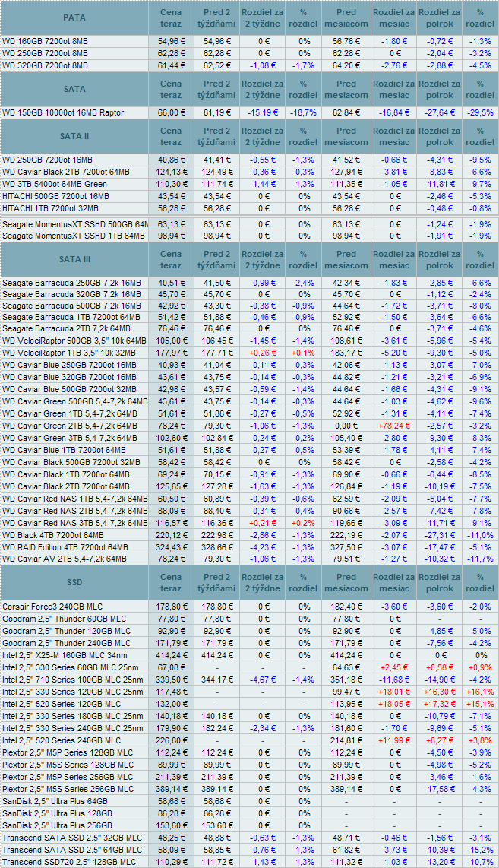Select -4,67 € in Intel 710 Series row
The image size is (499, 868).
point(262,680)
